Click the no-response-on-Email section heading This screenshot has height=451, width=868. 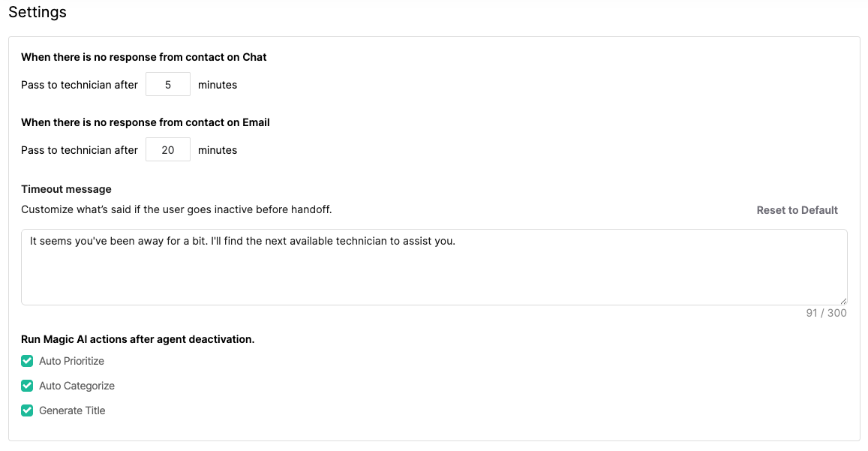pos(146,122)
